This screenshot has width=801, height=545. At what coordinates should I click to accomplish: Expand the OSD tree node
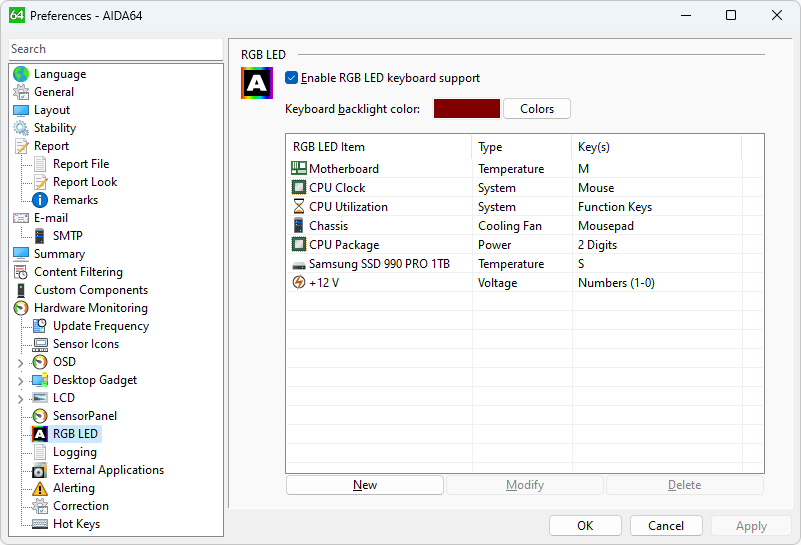20,362
